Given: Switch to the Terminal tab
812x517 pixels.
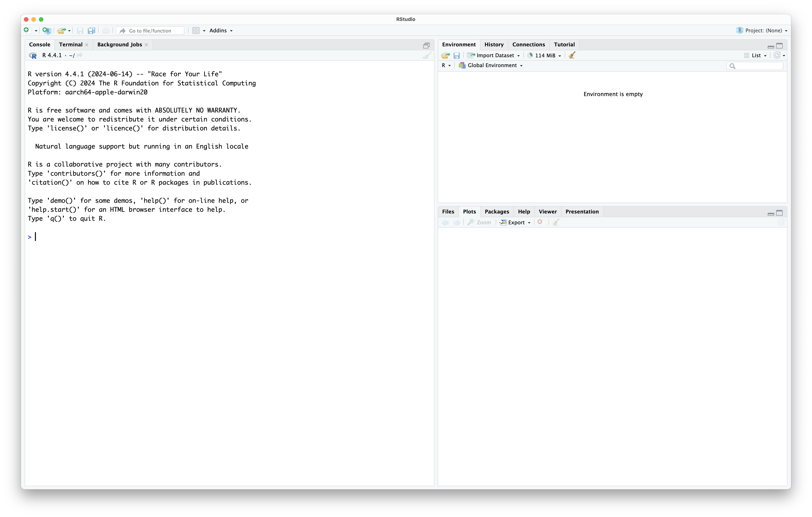Looking at the screenshot, I should pyautogui.click(x=70, y=44).
